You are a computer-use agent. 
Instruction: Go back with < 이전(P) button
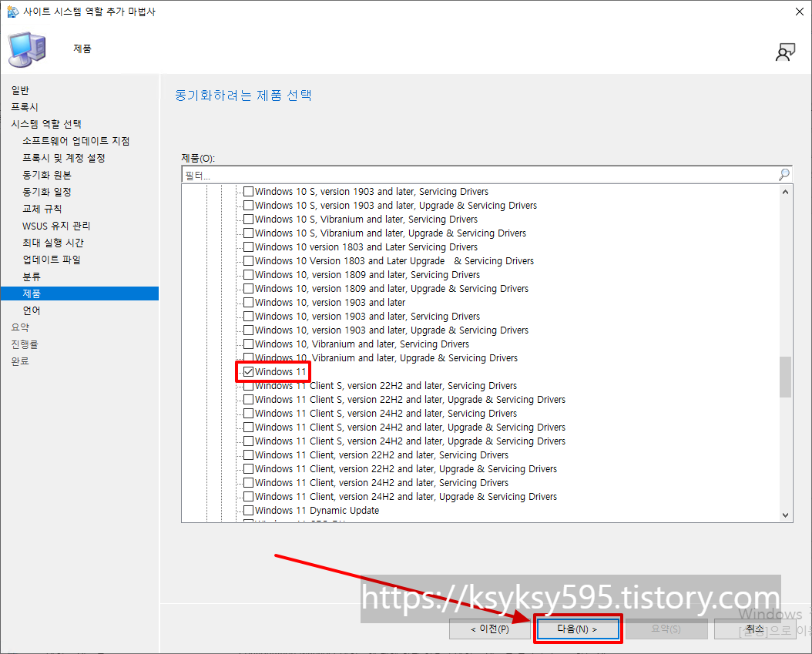(x=490, y=629)
